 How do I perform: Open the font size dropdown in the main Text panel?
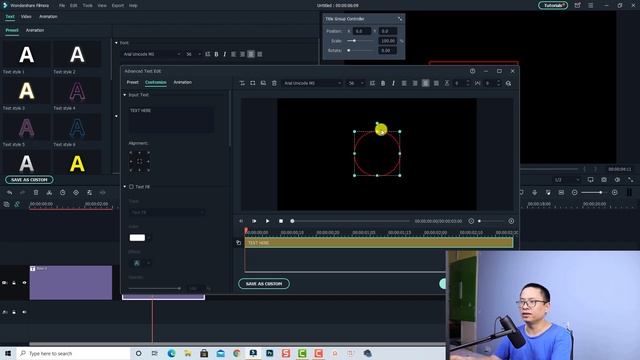tap(193, 54)
